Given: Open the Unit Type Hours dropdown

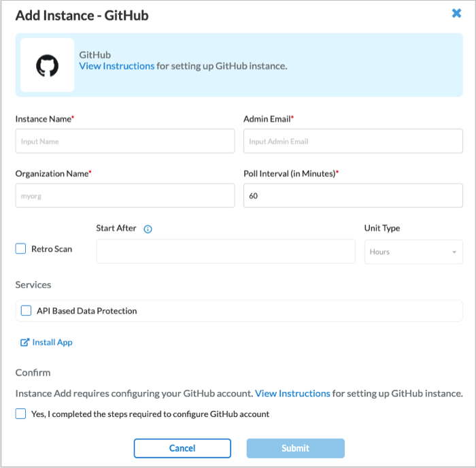Looking at the screenshot, I should (x=413, y=252).
